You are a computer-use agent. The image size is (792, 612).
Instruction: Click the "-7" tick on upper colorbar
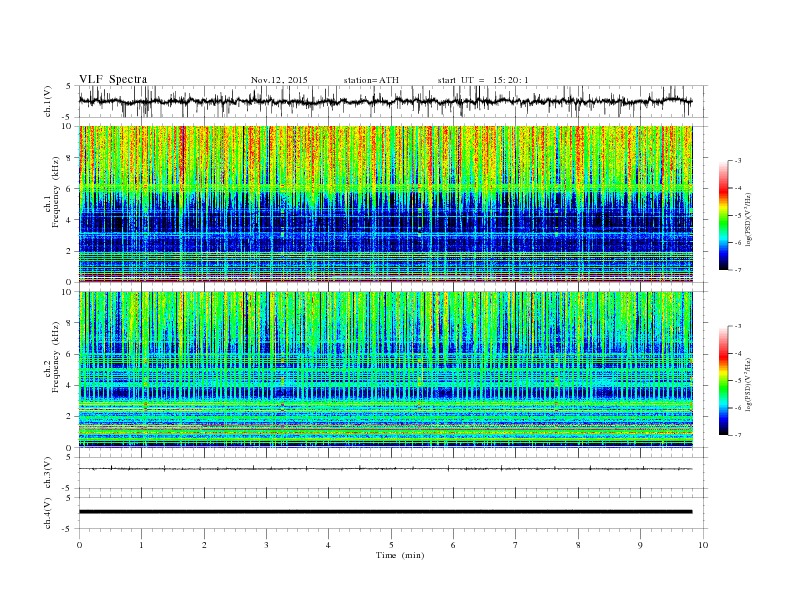(x=738, y=270)
